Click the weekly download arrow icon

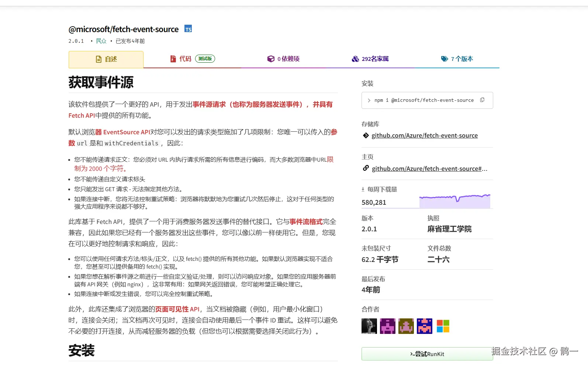tap(363, 189)
